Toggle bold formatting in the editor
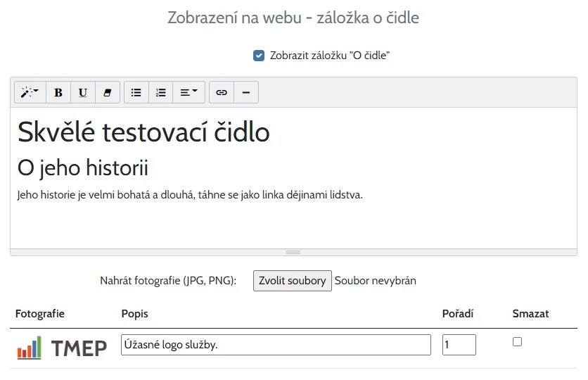Image resolution: width=588 pixels, height=380 pixels. pos(58,92)
